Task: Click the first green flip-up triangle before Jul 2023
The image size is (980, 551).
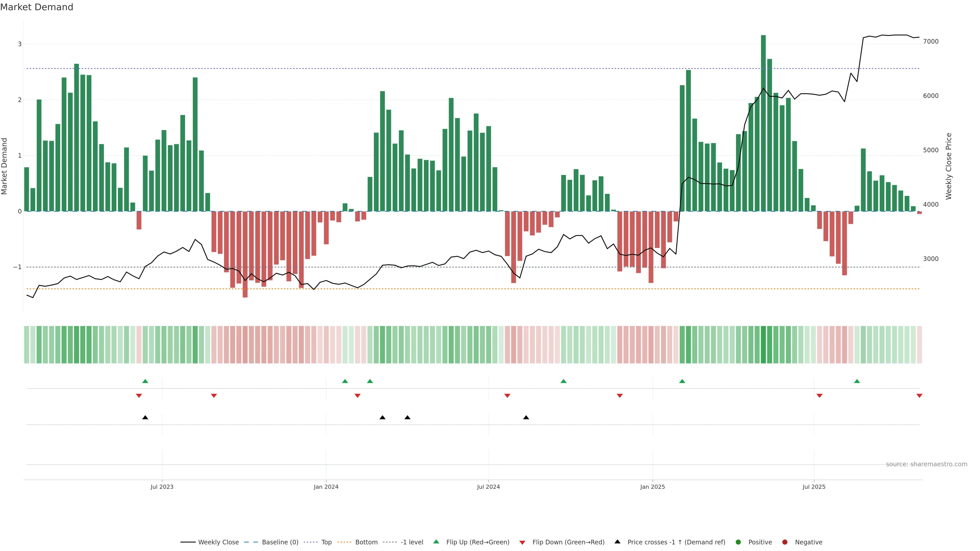Action: point(145,381)
